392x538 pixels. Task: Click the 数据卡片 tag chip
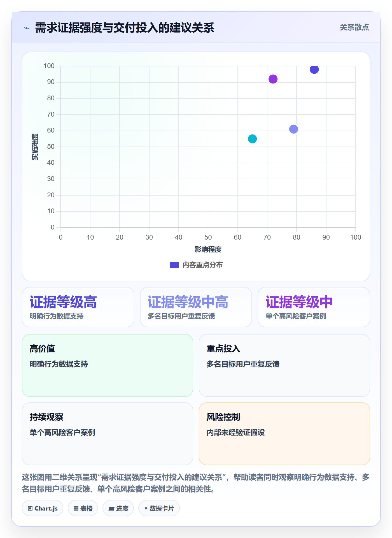[159, 508]
